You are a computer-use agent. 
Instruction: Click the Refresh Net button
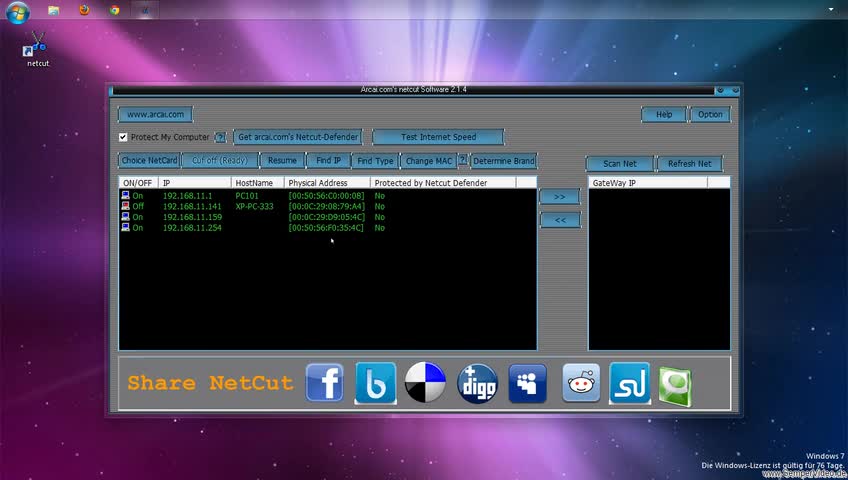coord(690,164)
